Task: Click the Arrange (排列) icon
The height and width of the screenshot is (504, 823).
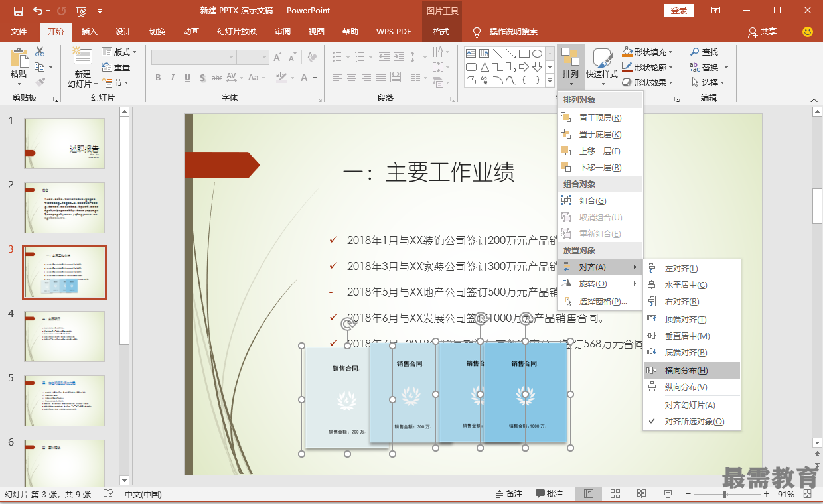Action: pyautogui.click(x=571, y=66)
